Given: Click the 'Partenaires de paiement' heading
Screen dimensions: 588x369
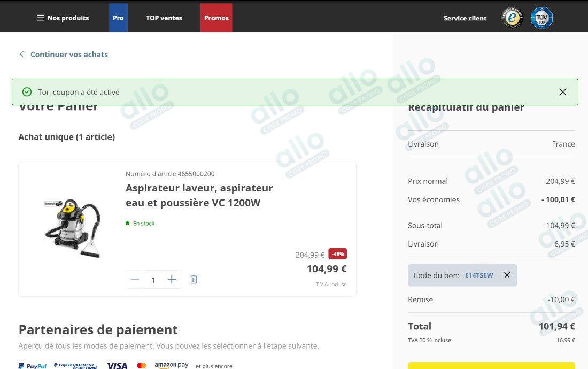Looking at the screenshot, I should tap(98, 329).
